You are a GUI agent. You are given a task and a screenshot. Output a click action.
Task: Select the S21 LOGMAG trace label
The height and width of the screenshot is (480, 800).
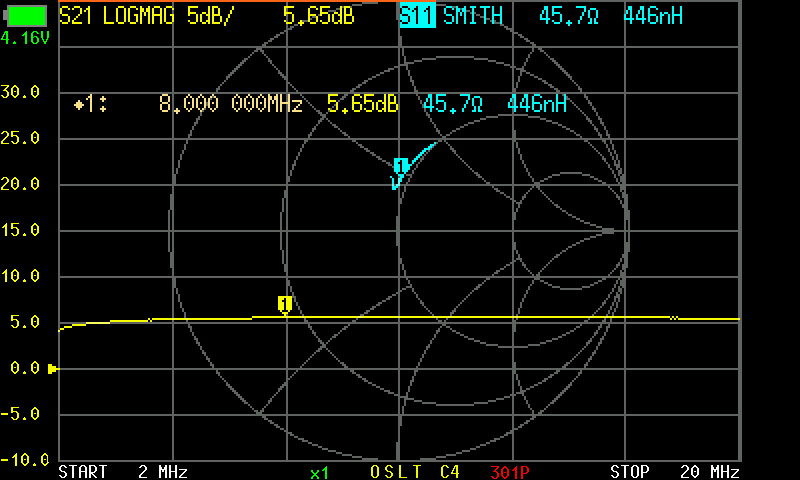pyautogui.click(x=117, y=16)
